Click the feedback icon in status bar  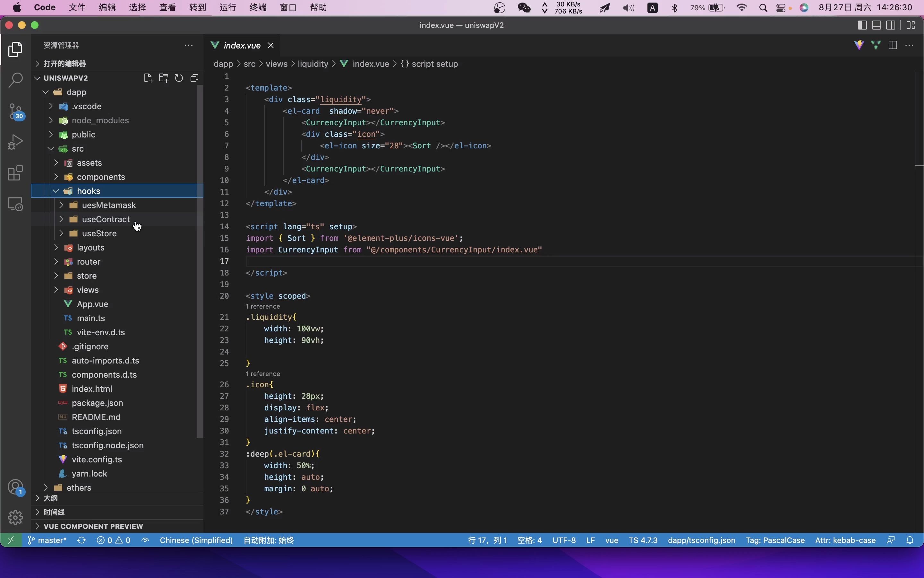[x=891, y=540]
